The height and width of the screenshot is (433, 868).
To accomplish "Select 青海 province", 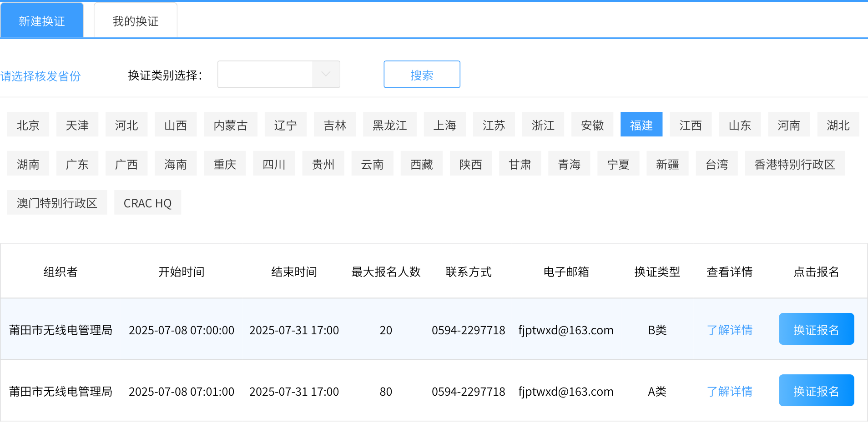I will point(569,163).
